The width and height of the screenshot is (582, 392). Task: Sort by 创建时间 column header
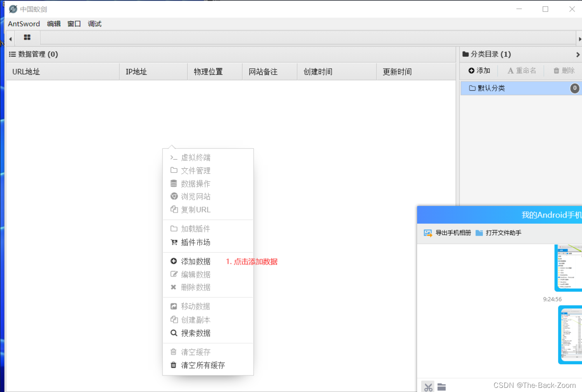coord(337,72)
